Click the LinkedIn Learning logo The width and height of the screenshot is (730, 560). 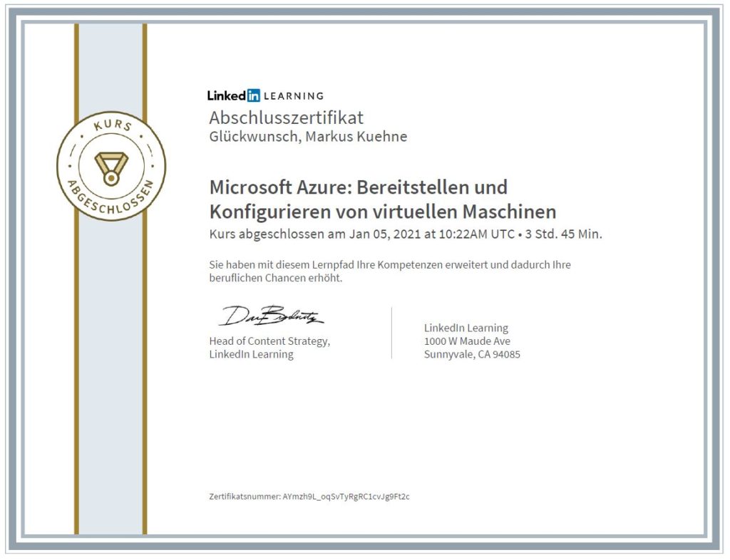tap(265, 95)
